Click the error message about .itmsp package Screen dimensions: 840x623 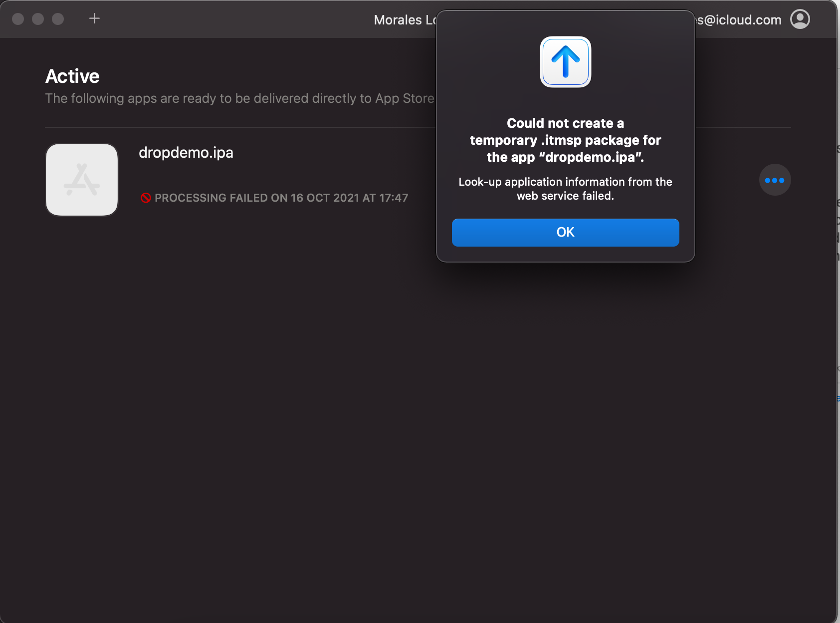tap(565, 140)
